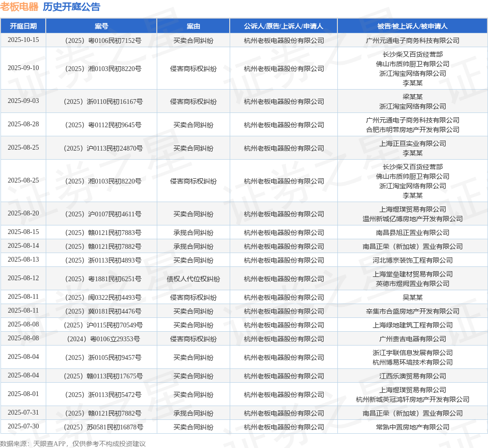This screenshot has height=448, width=488.
Task: Click case number 浙0110民初16167号
Action: pos(103,102)
